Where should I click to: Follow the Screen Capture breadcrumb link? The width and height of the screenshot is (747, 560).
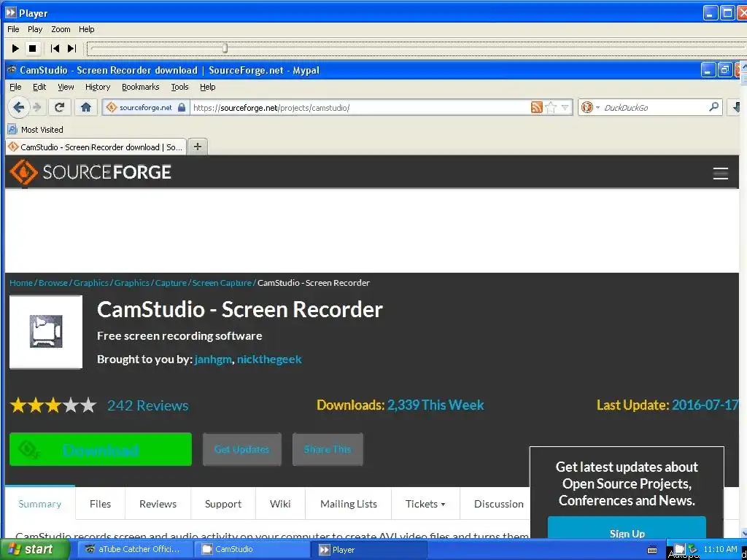222,283
